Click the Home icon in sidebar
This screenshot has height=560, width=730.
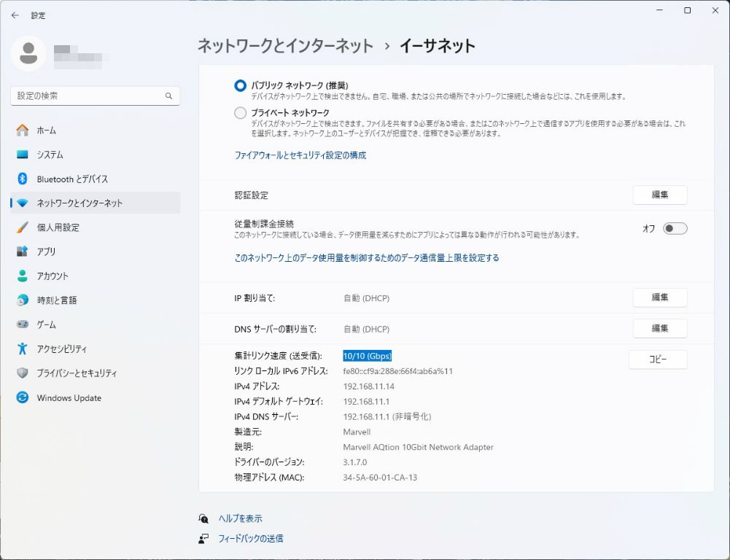pos(23,131)
